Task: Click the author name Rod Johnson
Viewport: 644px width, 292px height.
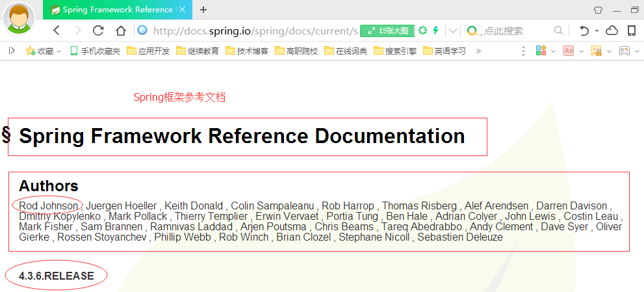Action: 49,206
